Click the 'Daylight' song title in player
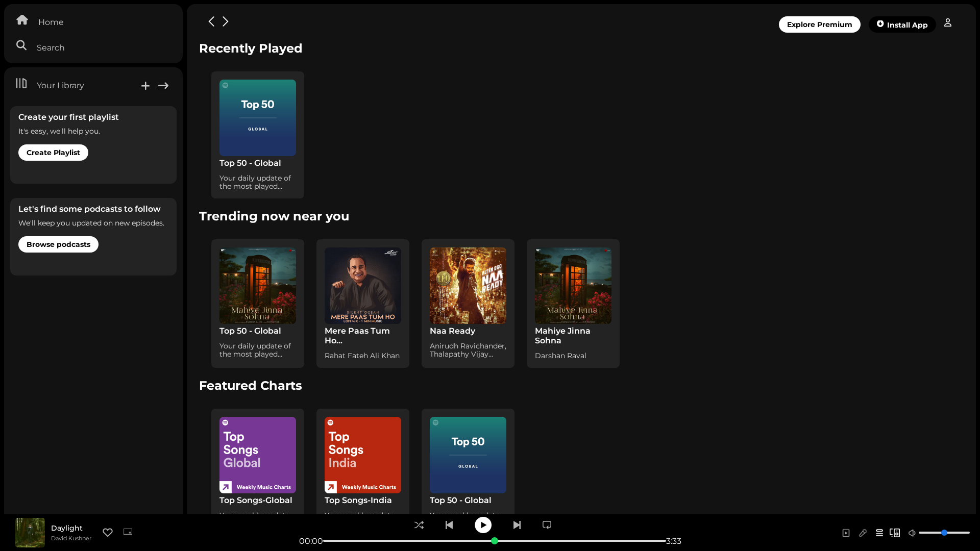 pyautogui.click(x=67, y=528)
